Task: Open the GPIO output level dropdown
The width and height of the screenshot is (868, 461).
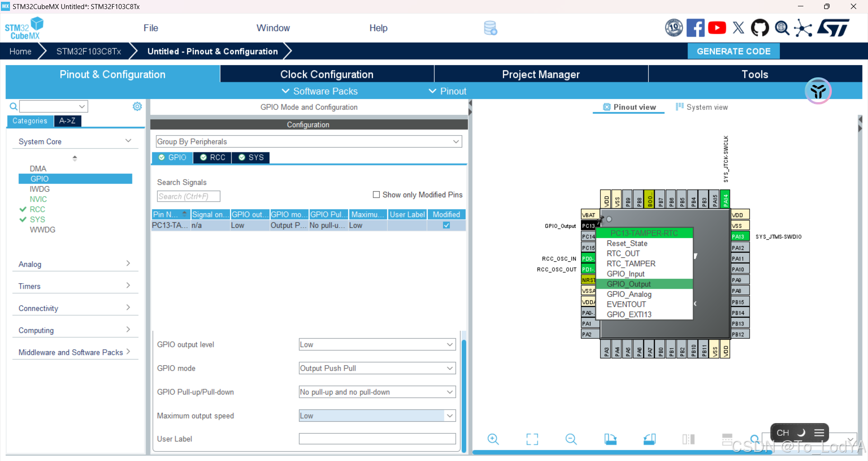Action: pos(377,344)
